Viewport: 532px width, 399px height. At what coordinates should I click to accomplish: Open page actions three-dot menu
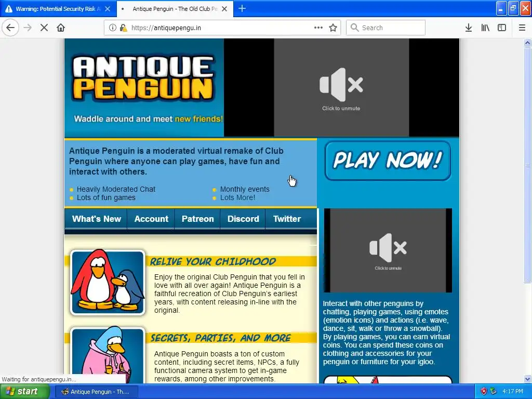(x=318, y=28)
